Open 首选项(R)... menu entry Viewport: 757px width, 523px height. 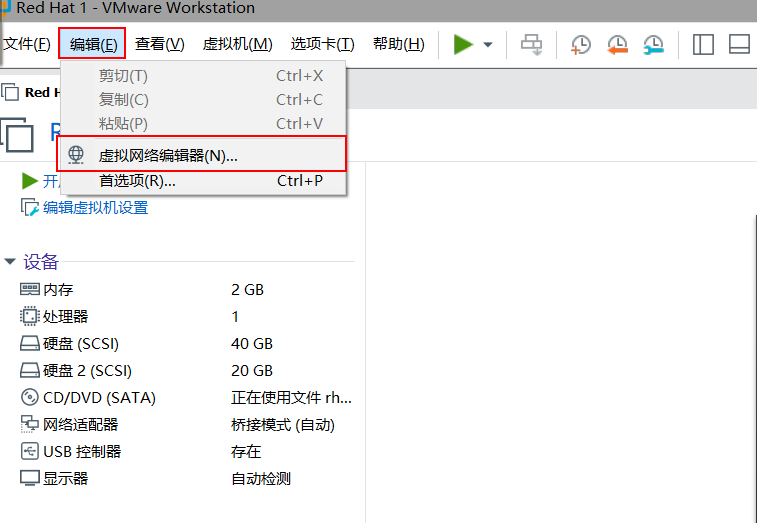click(x=203, y=181)
